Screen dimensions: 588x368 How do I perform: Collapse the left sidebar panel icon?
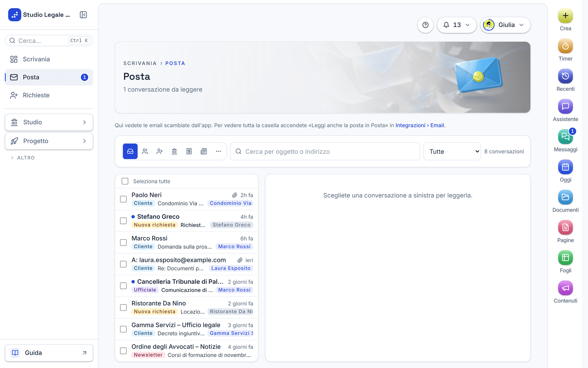(83, 15)
